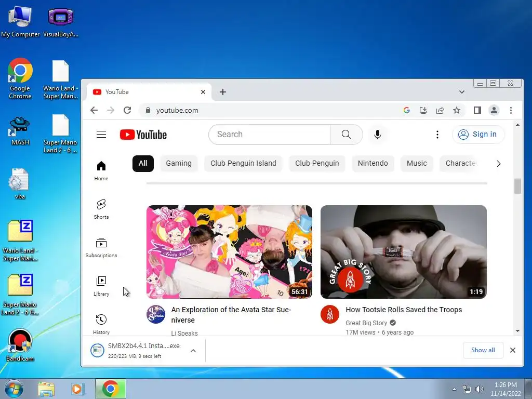Open YouTube settings three-dot menu

tap(437, 135)
